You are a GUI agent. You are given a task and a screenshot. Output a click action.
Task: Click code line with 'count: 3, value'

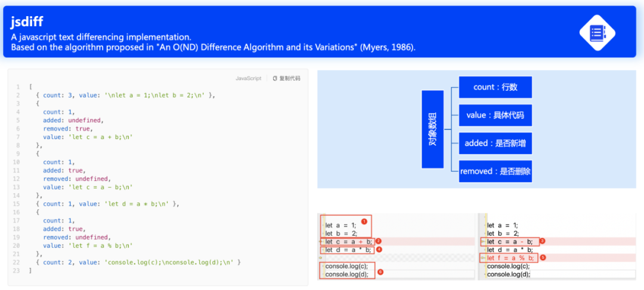coord(126,95)
